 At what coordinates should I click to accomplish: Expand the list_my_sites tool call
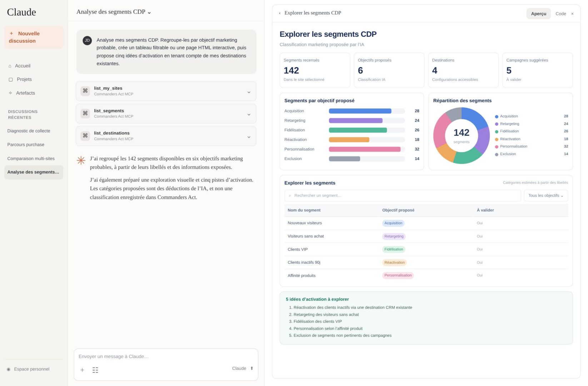coord(249,93)
